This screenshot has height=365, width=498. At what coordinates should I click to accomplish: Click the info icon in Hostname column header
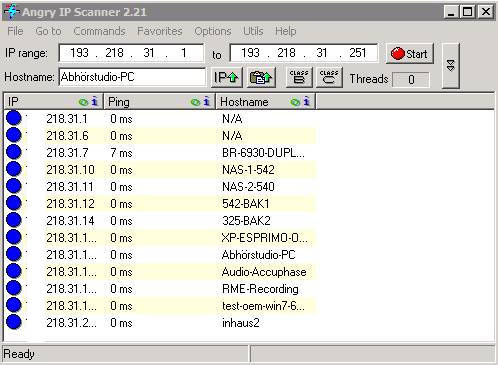coord(307,101)
